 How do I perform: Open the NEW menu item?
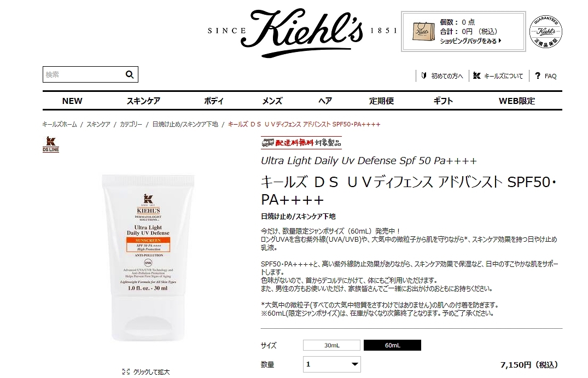point(72,101)
